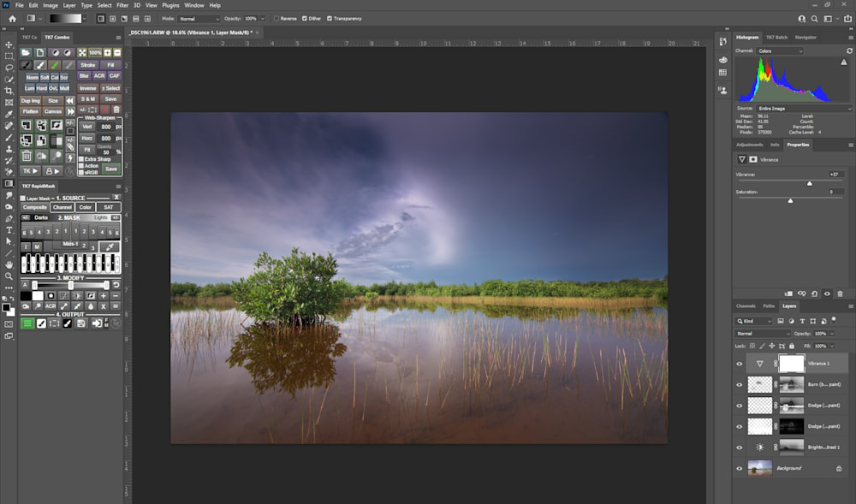
Task: Select the Lasso tool
Action: tap(9, 68)
